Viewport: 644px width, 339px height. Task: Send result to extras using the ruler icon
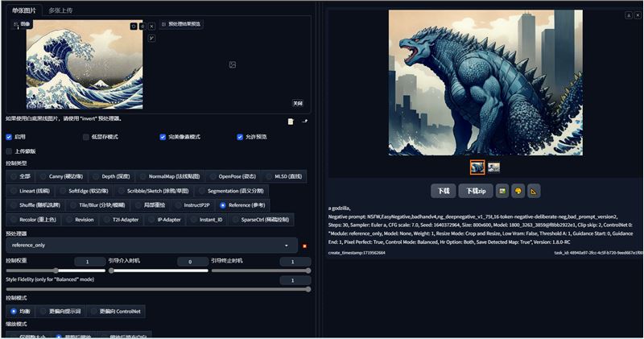pos(534,191)
